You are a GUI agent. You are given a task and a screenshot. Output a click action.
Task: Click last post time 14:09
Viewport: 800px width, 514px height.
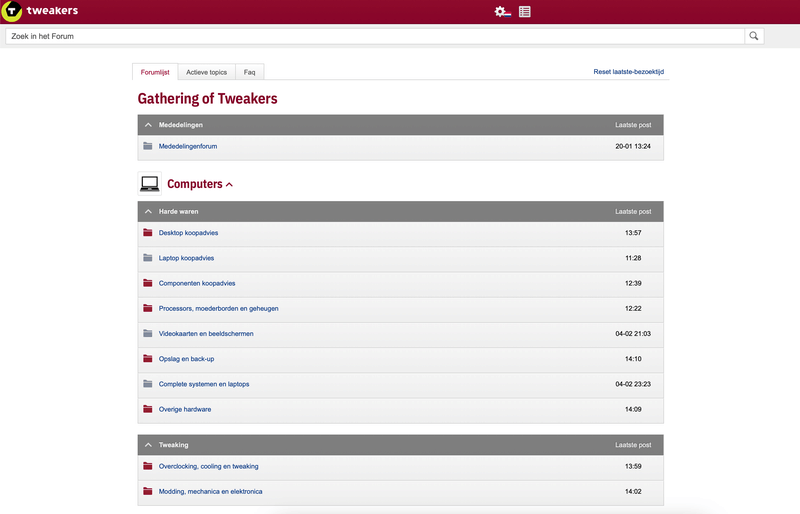633,409
